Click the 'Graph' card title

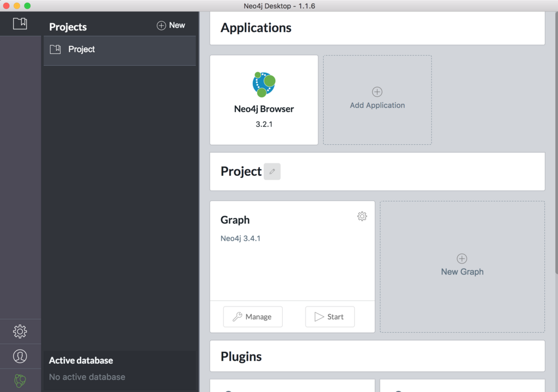pos(235,220)
